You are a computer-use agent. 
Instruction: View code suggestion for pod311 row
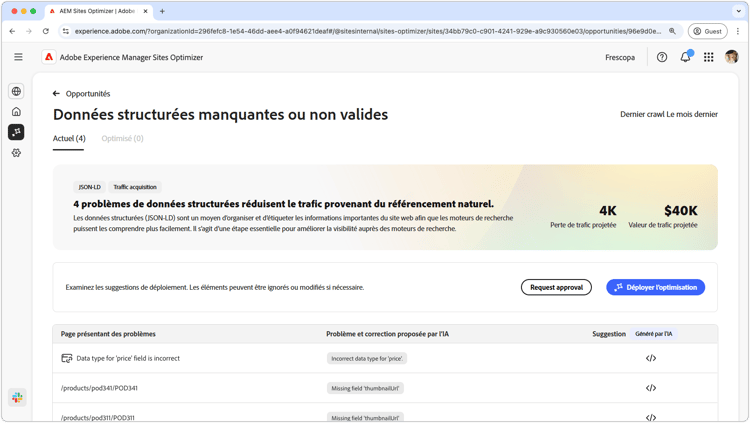tap(651, 417)
